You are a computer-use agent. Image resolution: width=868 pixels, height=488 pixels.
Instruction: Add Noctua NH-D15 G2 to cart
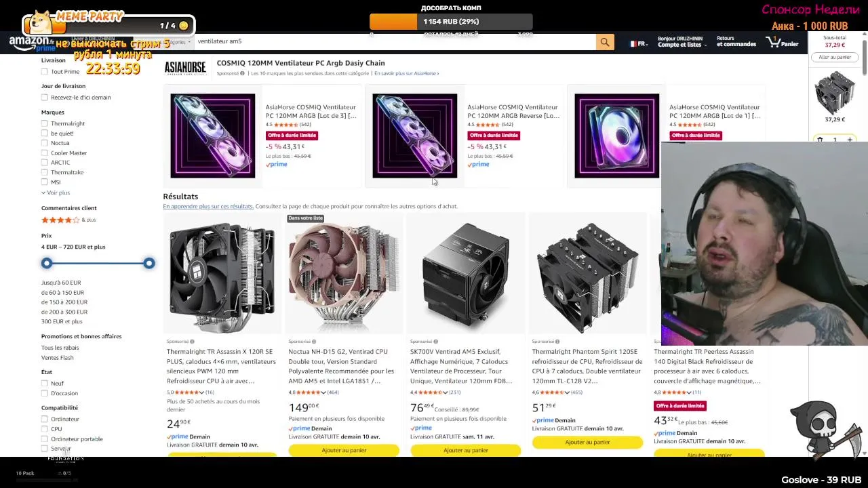[x=344, y=450]
